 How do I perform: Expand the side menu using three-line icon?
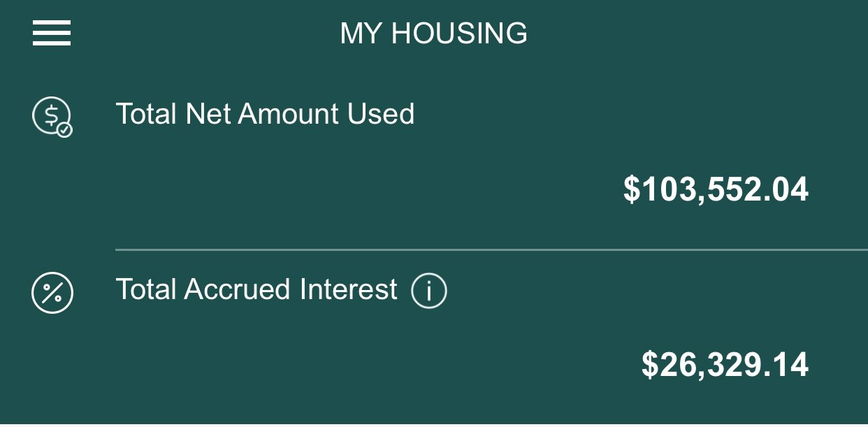(x=52, y=33)
